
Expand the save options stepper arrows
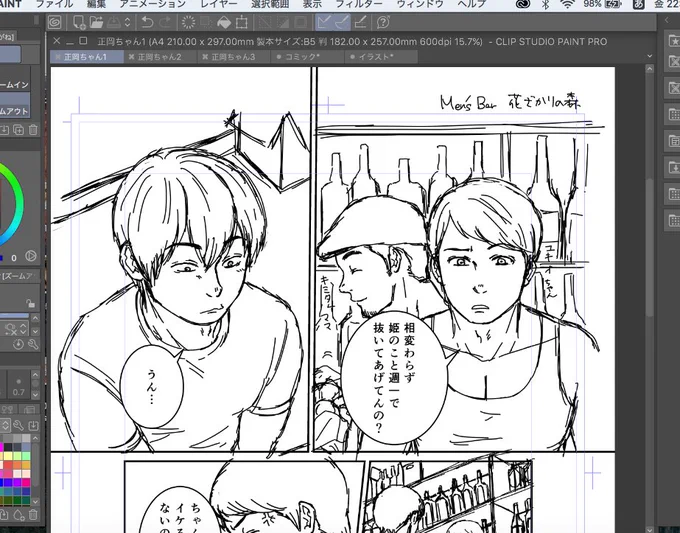(127, 22)
